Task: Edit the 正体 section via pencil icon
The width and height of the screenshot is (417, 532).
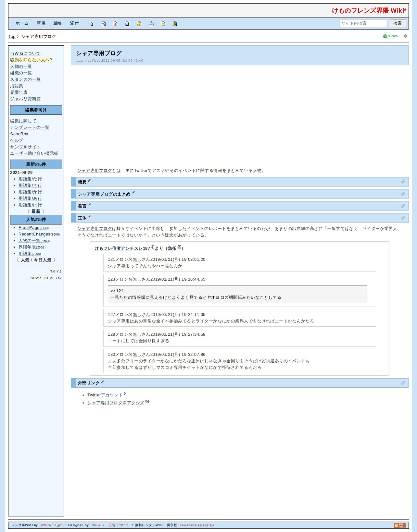Action: [90, 217]
